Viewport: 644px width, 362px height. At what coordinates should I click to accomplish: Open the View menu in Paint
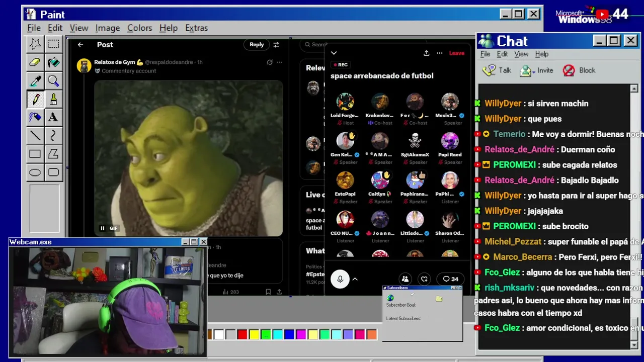pyautogui.click(x=79, y=28)
